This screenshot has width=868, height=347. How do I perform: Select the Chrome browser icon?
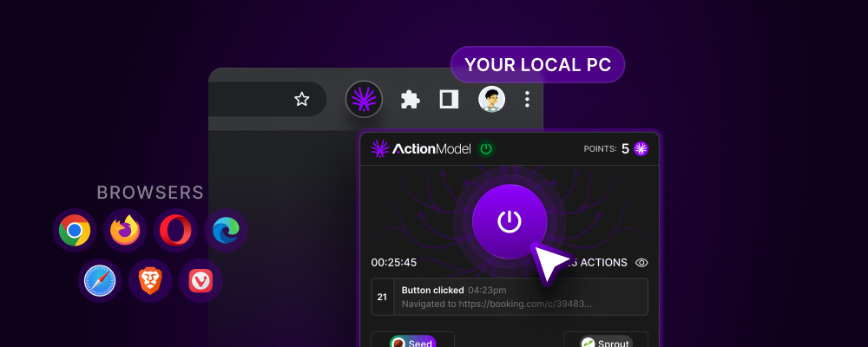[x=75, y=230]
